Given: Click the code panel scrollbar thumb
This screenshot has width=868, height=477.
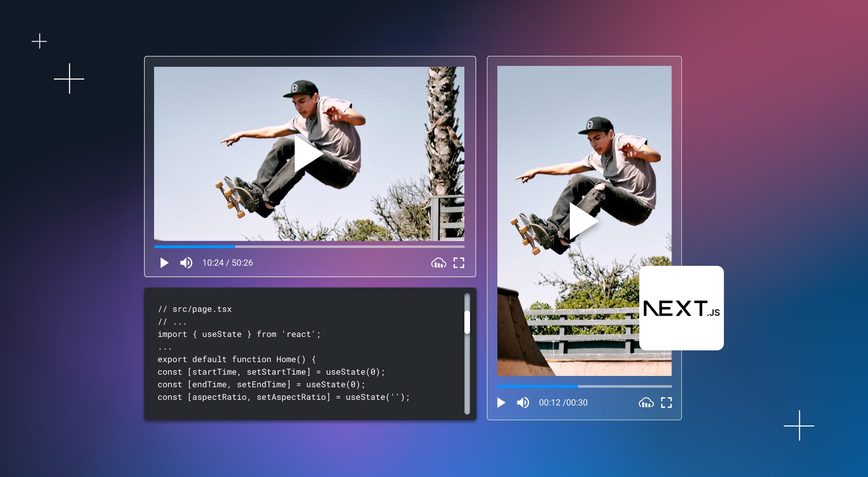Looking at the screenshot, I should [x=467, y=322].
